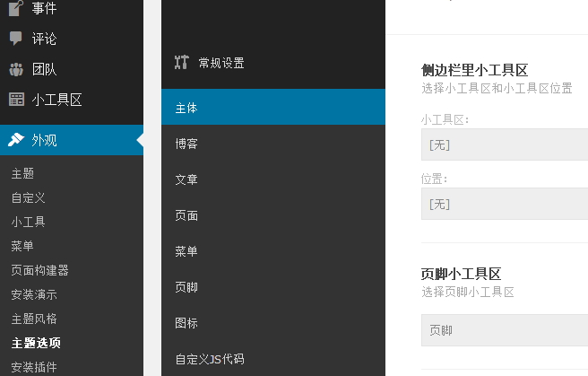Open the 小工具区 dropdown showing [无]

point(505,144)
